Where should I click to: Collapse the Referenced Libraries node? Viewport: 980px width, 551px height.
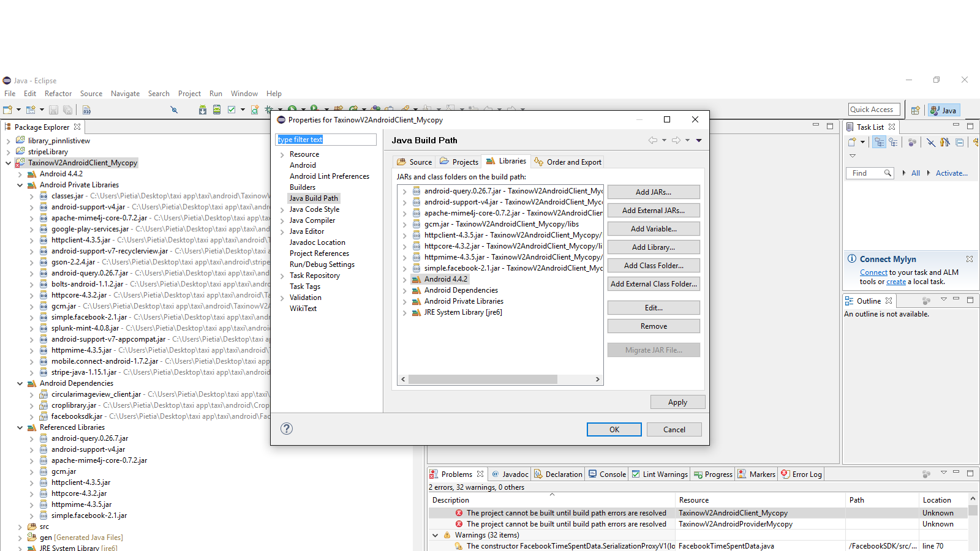tap(20, 427)
